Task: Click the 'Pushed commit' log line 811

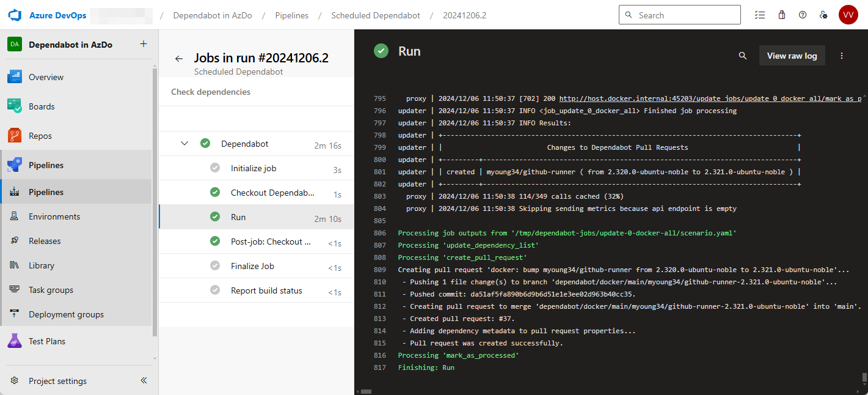Action: (x=519, y=294)
